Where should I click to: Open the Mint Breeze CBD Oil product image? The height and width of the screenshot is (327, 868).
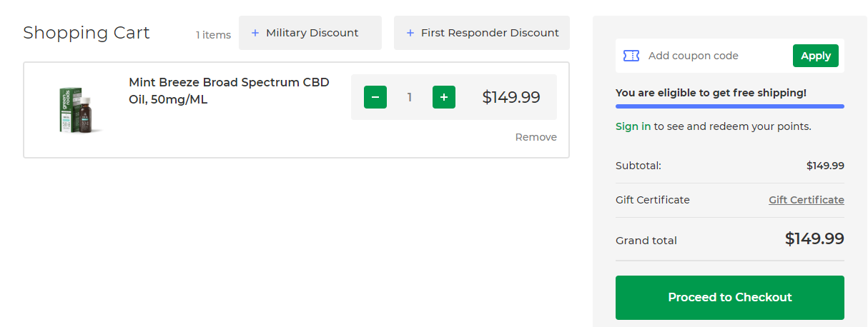(80, 109)
